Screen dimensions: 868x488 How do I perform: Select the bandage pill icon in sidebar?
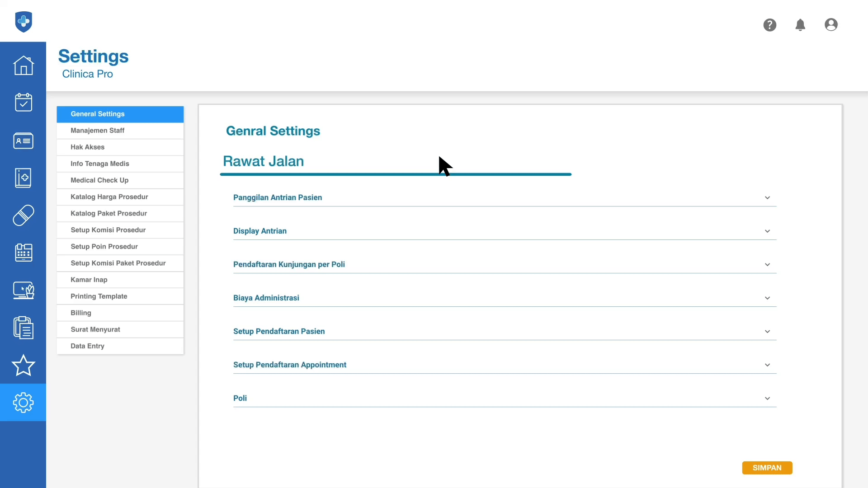(x=23, y=216)
